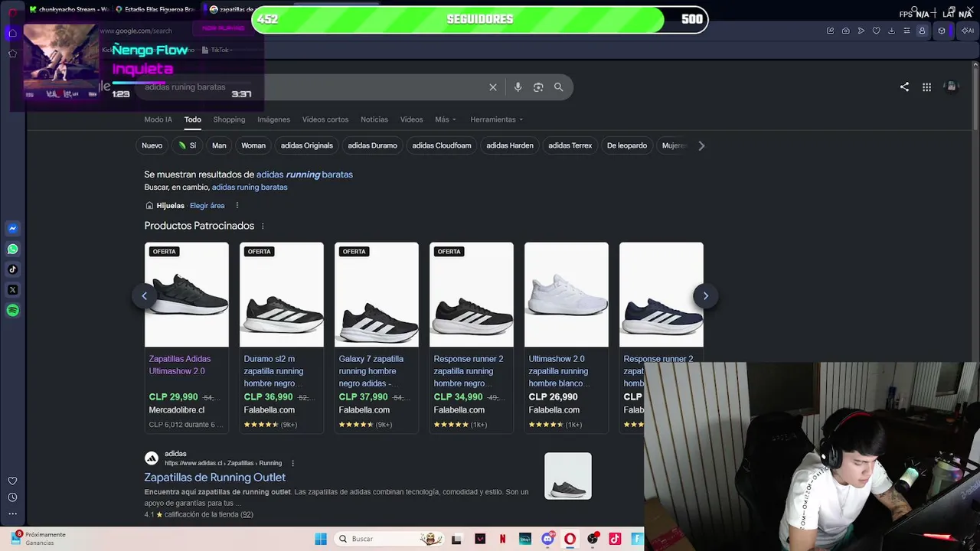Switch to Videos tab
The image size is (980, 551).
coord(411,119)
